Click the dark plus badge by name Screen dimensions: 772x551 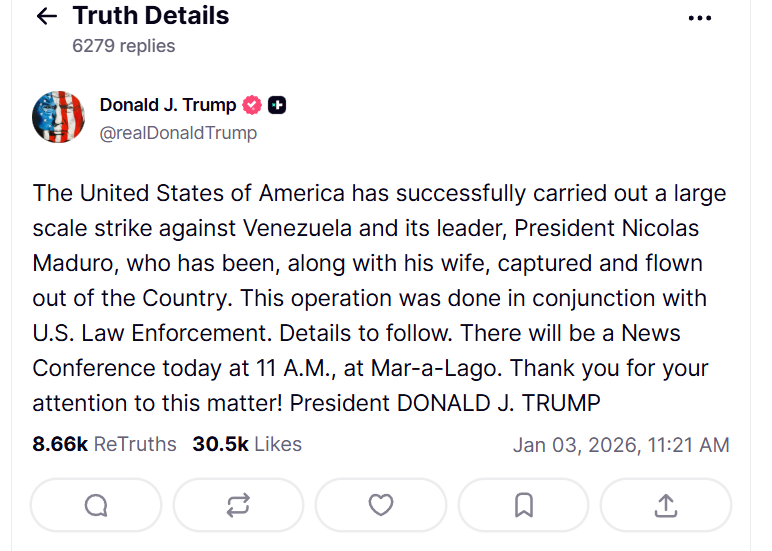(277, 105)
